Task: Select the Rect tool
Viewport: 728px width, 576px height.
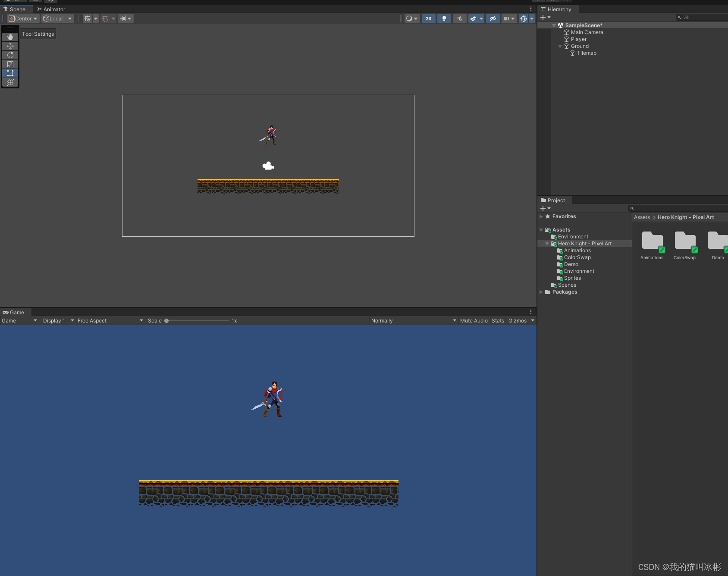Action: pyautogui.click(x=10, y=73)
